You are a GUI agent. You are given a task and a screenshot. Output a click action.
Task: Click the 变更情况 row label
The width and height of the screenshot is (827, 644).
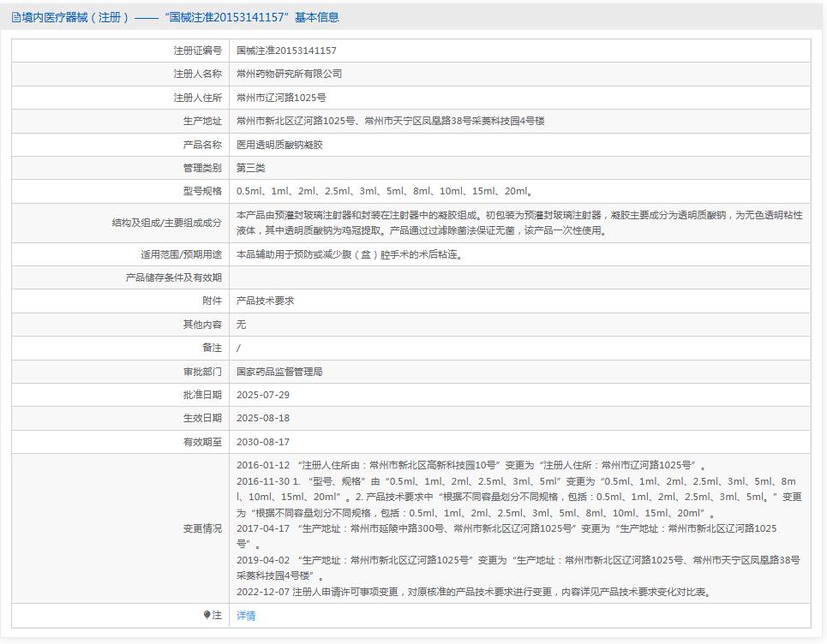pos(202,528)
